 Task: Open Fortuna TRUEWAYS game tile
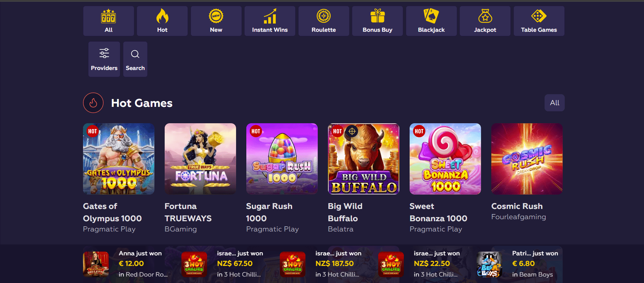pyautogui.click(x=200, y=159)
